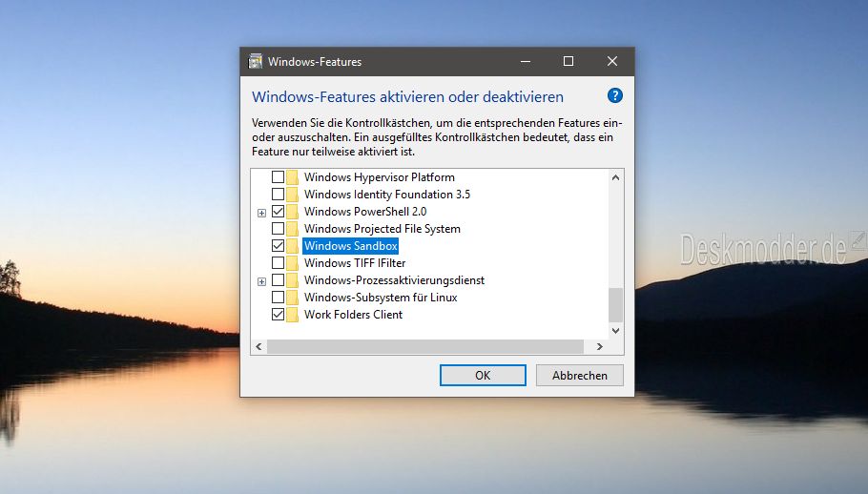Click folder icon beside Windows Hypervisor Platform
Screen dimensions: 868x494
coord(292,177)
